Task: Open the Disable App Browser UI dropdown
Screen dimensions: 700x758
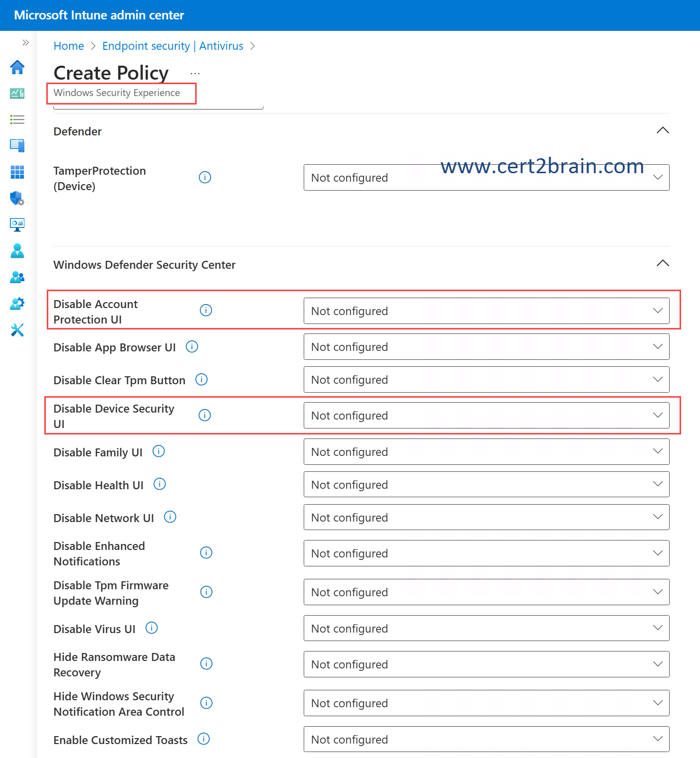Action: [x=486, y=347]
